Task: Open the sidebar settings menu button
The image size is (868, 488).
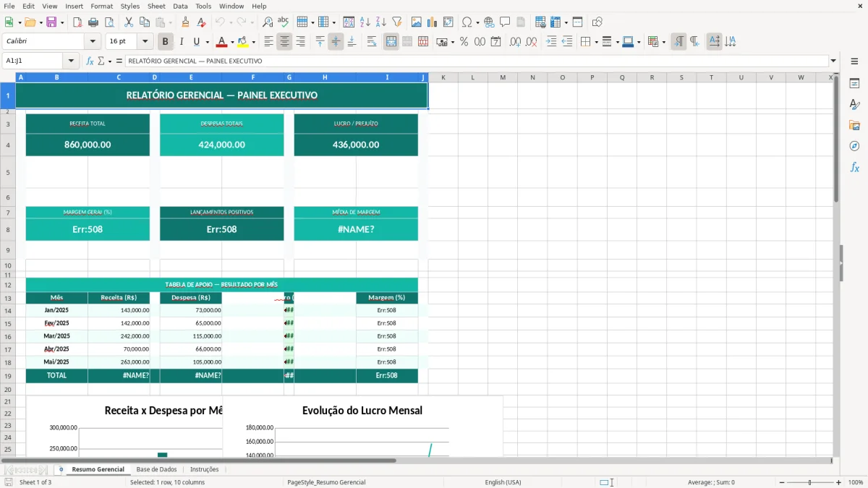Action: coord(854,61)
